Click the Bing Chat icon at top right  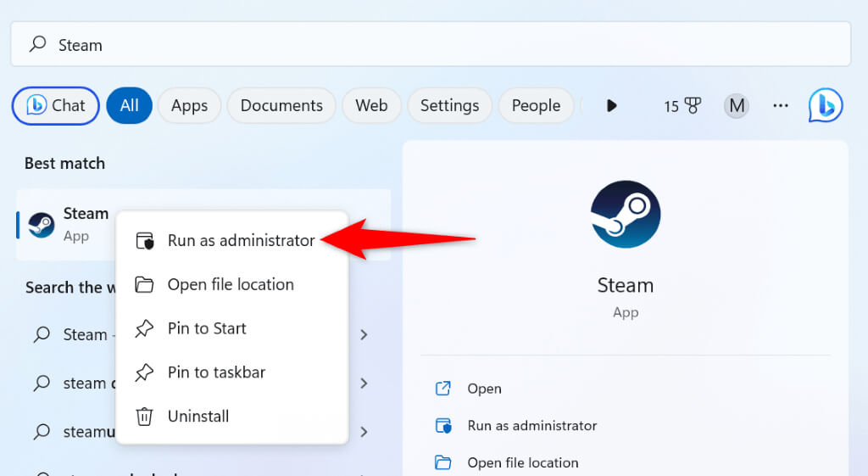[x=826, y=106]
